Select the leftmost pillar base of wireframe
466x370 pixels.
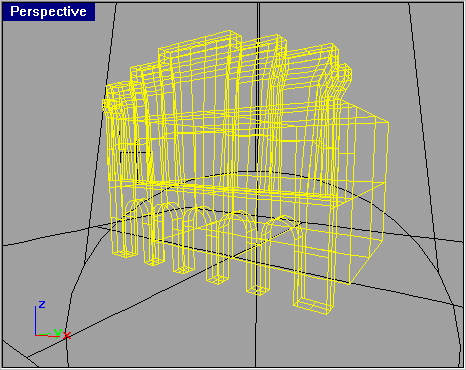125,253
